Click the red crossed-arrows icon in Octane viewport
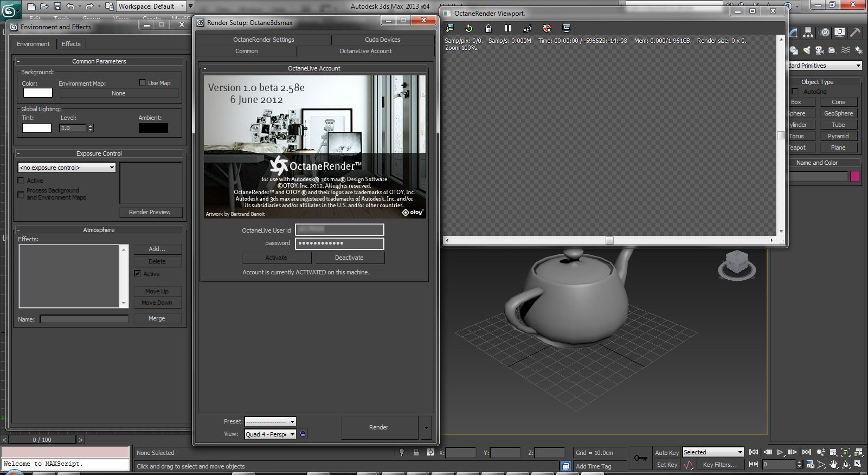Viewport: 868px width, 475px height. pyautogui.click(x=547, y=28)
